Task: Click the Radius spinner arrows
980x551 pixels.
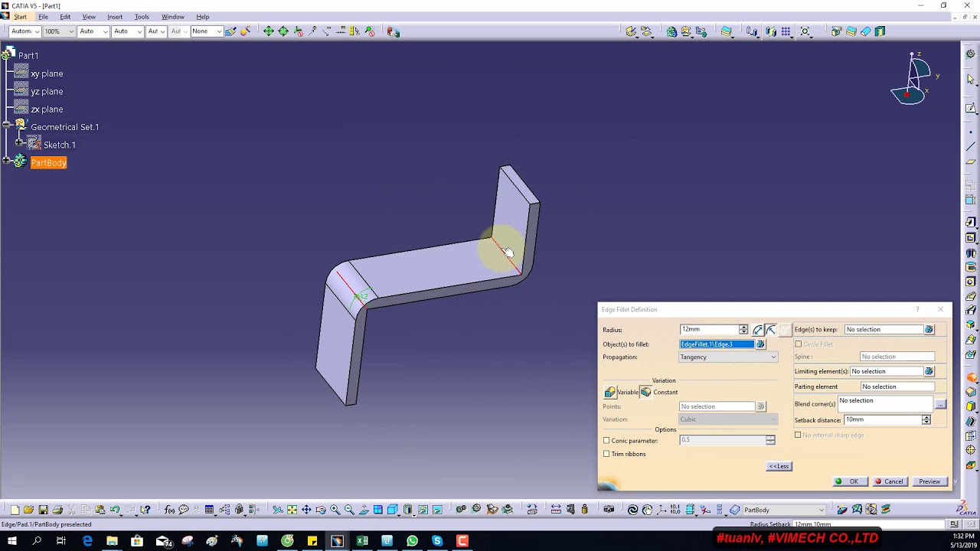Action: 743,330
